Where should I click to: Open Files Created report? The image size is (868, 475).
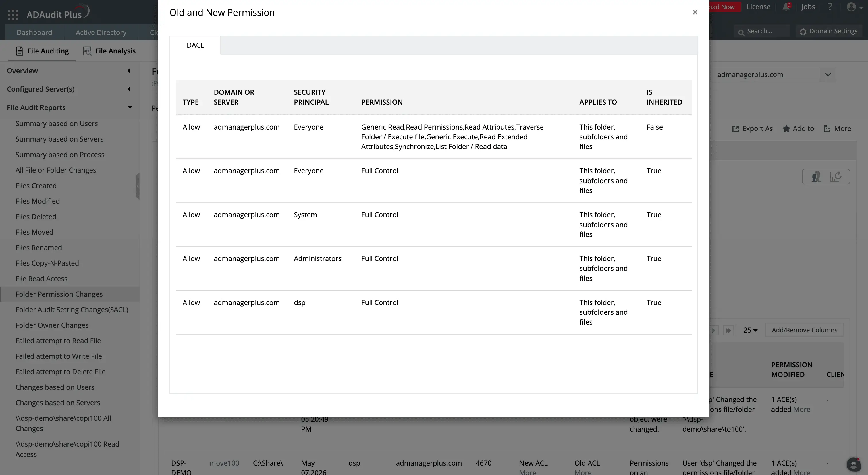[x=36, y=186]
